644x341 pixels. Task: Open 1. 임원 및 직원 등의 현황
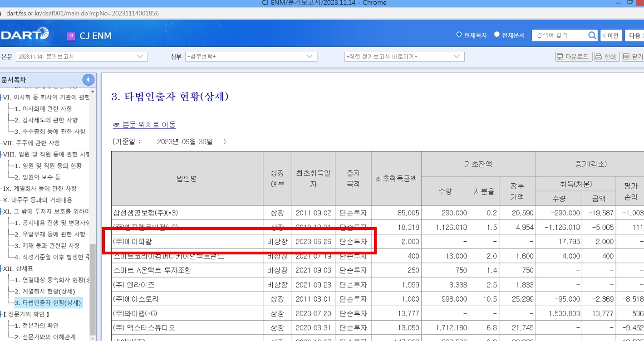48,166
